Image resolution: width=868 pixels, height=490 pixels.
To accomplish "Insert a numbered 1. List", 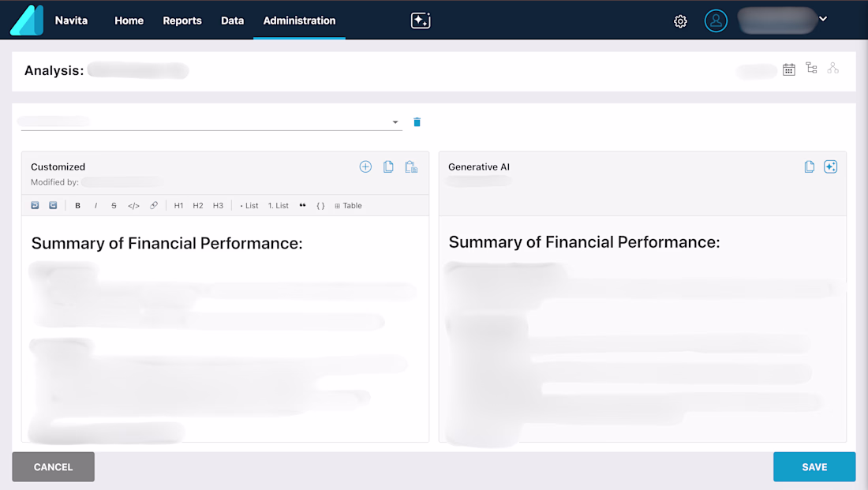I will click(279, 205).
